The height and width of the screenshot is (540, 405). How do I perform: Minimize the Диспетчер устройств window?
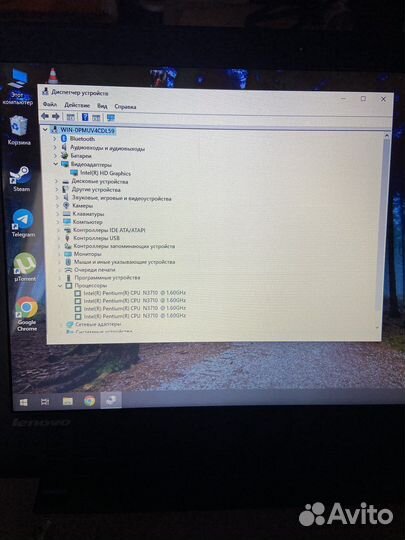click(x=343, y=98)
